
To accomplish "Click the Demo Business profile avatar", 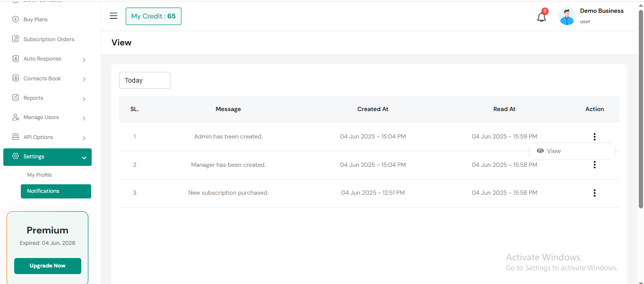I will click(x=567, y=17).
